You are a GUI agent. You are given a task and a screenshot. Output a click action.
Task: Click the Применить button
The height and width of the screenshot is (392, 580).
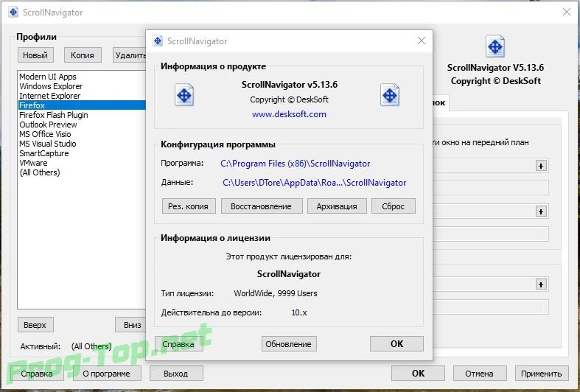click(541, 374)
